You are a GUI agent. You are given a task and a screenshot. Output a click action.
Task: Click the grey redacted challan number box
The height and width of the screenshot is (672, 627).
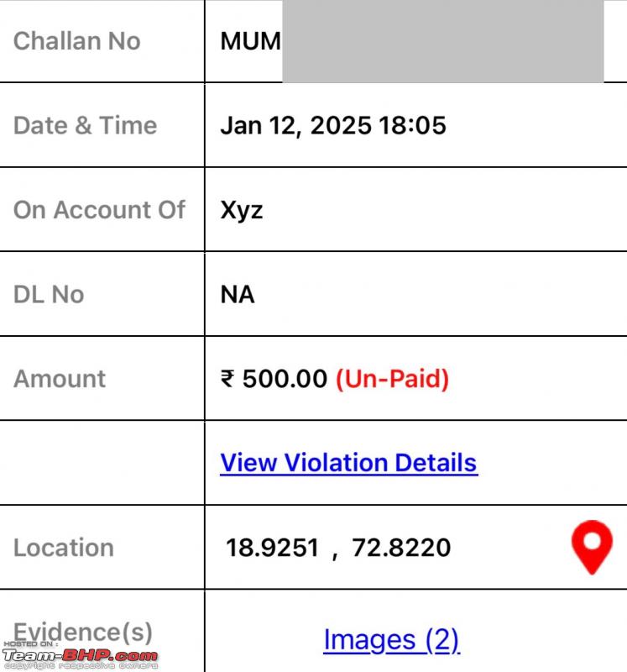click(443, 41)
